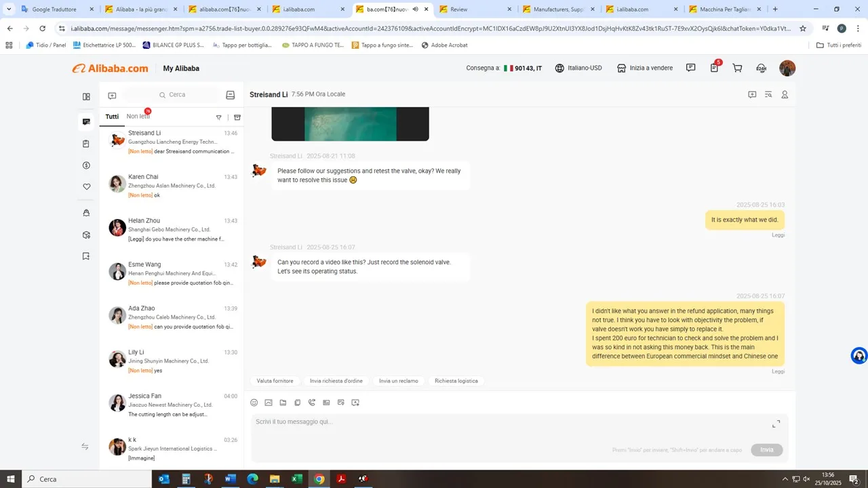Start a call with the phone icon
The width and height of the screenshot is (868, 488).
[312, 403]
